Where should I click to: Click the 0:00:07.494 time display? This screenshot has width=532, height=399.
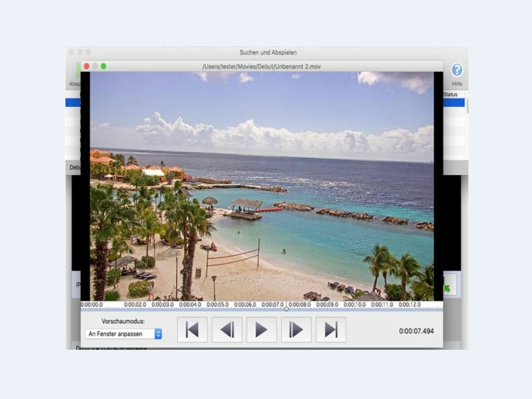pyautogui.click(x=416, y=331)
